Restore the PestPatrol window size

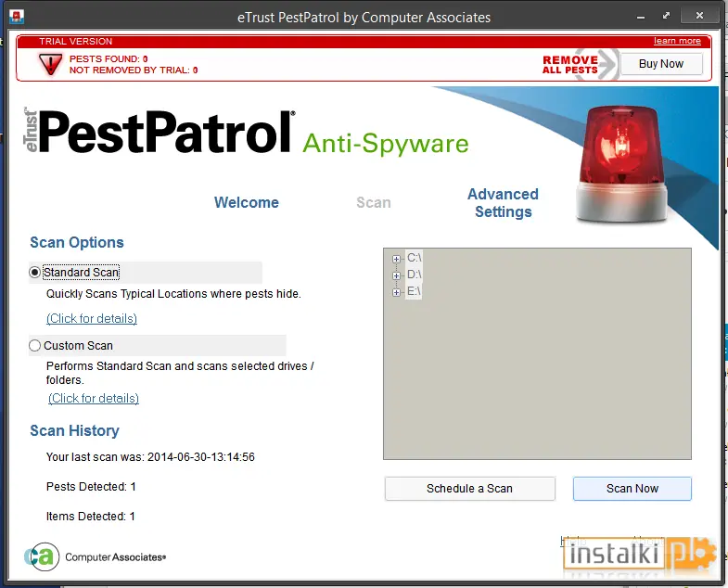[666, 16]
